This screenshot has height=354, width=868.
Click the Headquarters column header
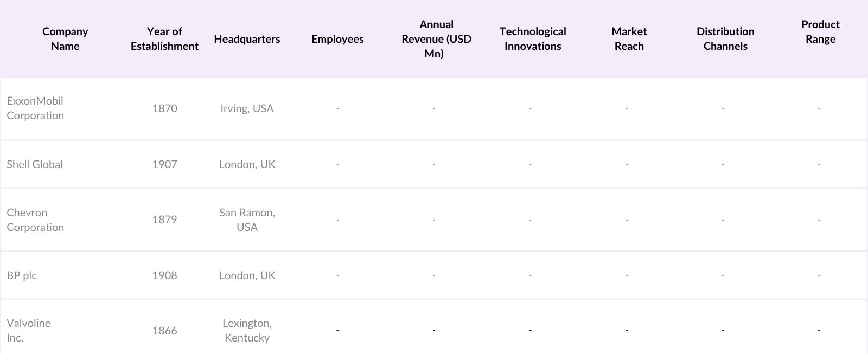tap(247, 39)
